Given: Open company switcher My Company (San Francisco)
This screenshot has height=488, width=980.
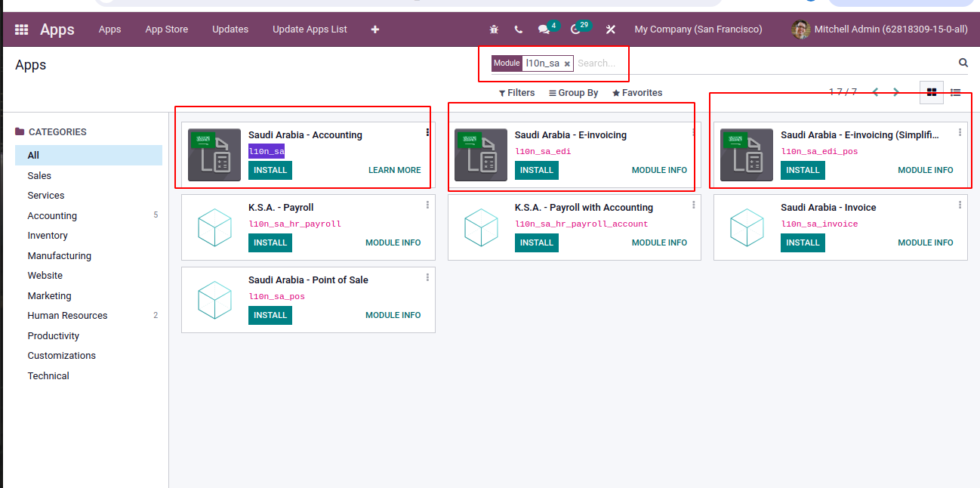Looking at the screenshot, I should click(x=698, y=29).
